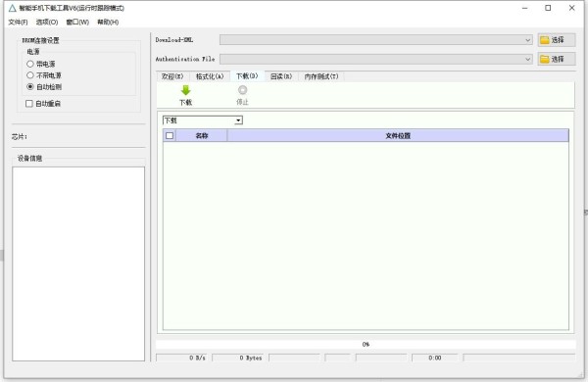This screenshot has width=588, height=382.
Task: Click the 文件位置 column header
Action: 398,136
